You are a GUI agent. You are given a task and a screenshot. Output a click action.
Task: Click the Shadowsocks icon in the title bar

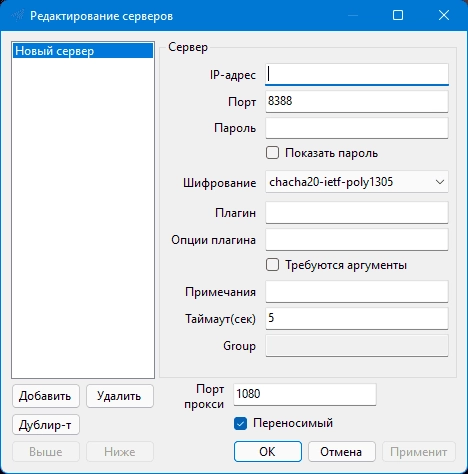click(x=18, y=16)
